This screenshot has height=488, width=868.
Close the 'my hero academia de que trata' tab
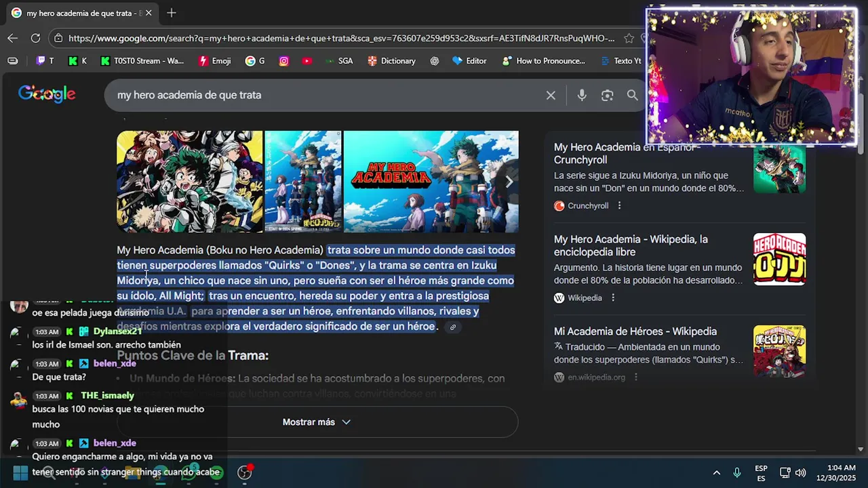[149, 13]
